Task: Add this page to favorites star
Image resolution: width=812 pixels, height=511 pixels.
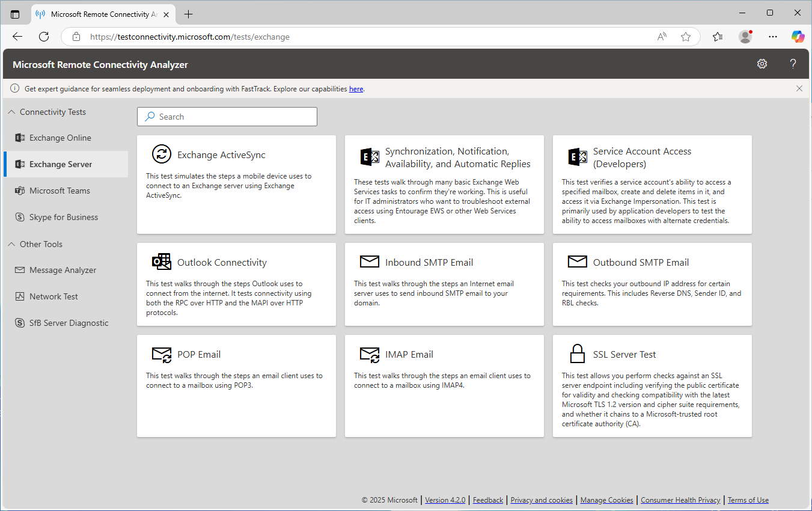Action: click(x=686, y=37)
